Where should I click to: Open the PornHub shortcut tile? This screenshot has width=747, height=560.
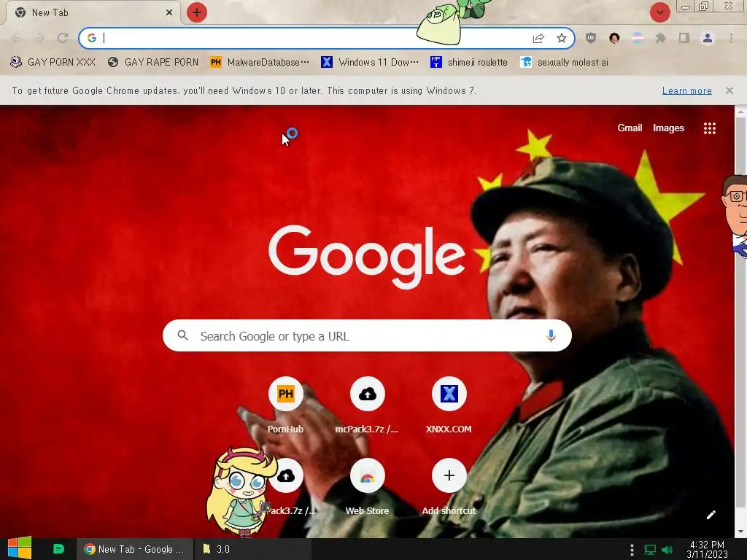(x=285, y=405)
